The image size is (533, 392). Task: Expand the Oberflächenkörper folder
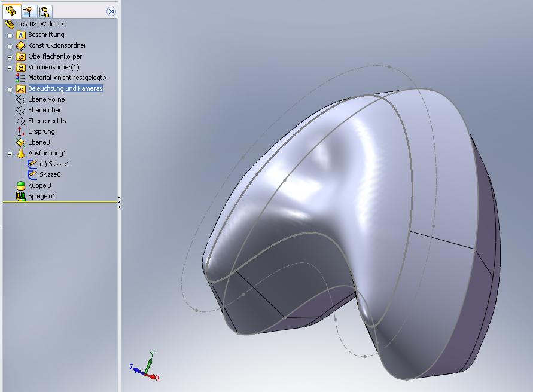tap(10, 57)
